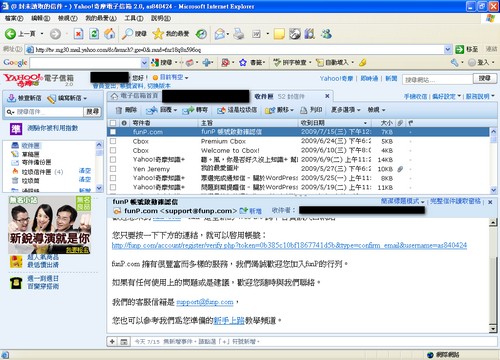
Task: Expand the Google toolbar search dropdown
Action: pos(144,62)
